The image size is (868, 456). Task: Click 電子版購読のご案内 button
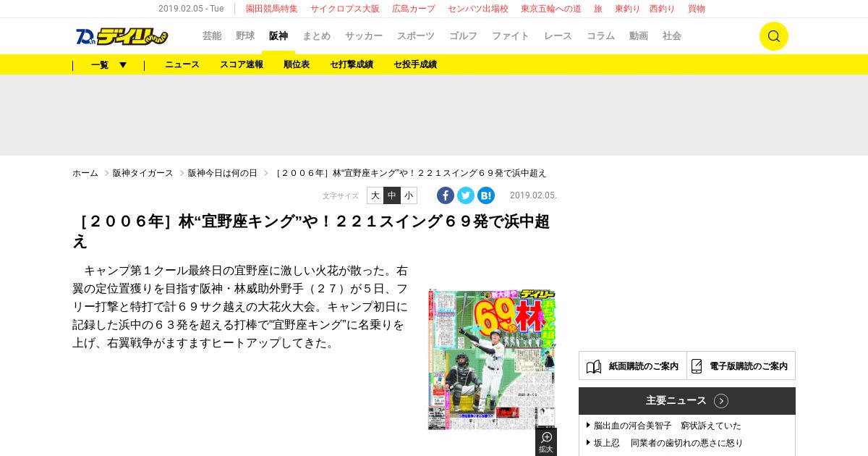741,366
